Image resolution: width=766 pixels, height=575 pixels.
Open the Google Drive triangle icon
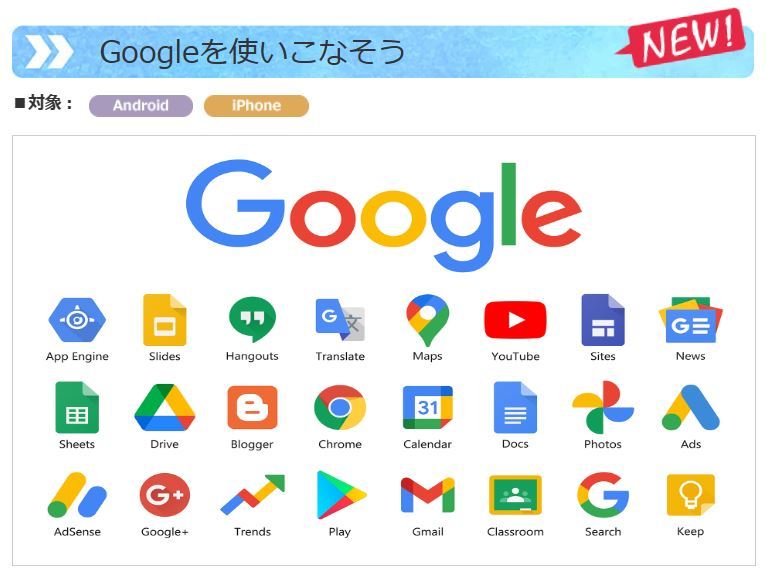click(165, 407)
